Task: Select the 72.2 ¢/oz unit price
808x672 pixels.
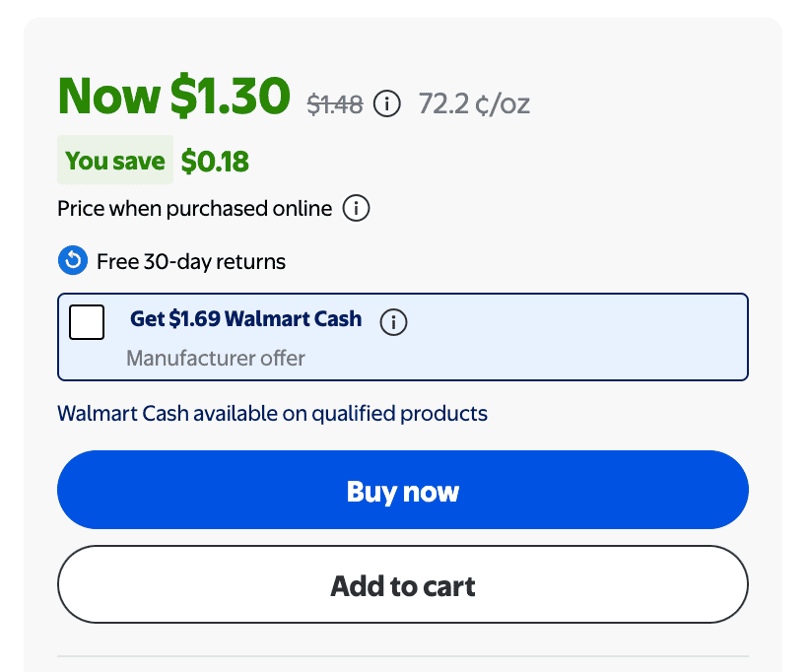Action: 474,103
